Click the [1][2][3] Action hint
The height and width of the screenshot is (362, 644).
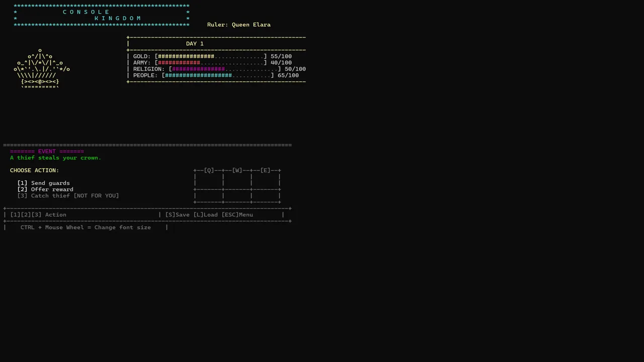pyautogui.click(x=38, y=215)
